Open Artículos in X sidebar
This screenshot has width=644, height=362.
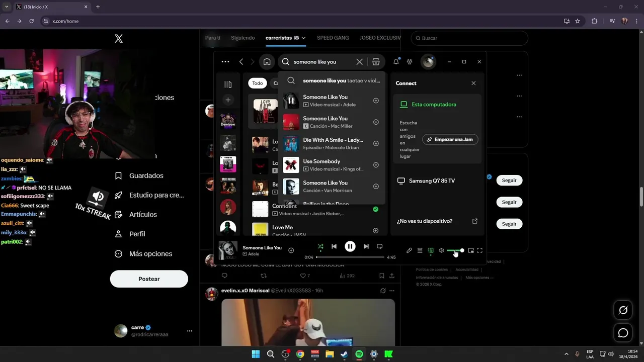136,215
